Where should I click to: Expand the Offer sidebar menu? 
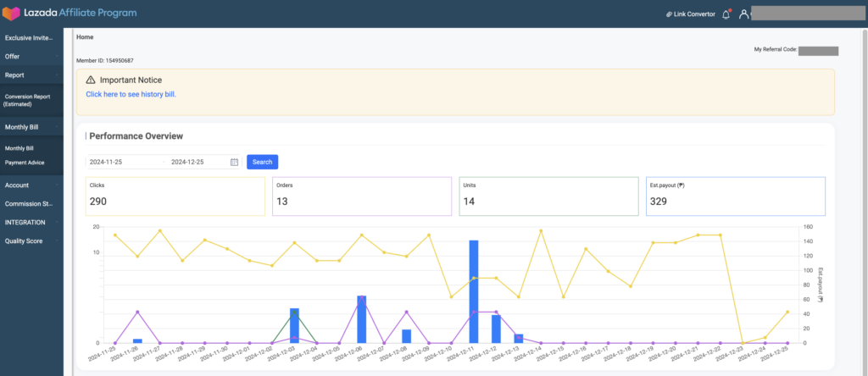[31, 56]
